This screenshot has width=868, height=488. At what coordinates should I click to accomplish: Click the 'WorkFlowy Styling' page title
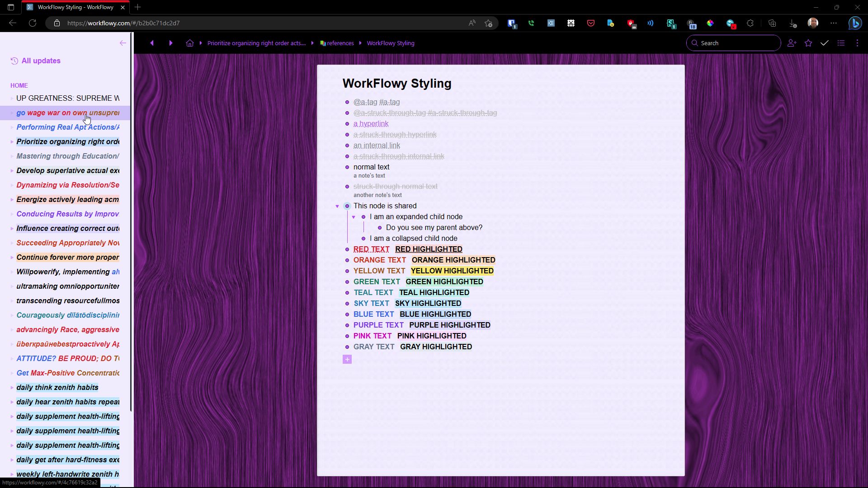(x=397, y=84)
